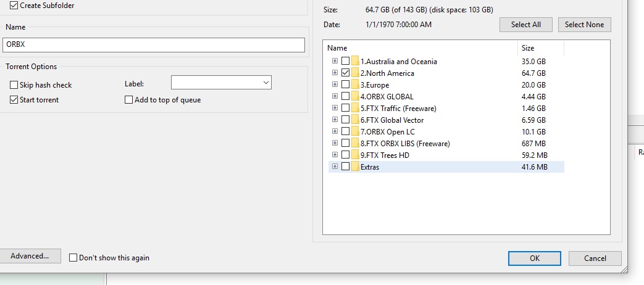This screenshot has height=285, width=644.
Task: Click the 4.ORBX GLOBAL folder icon
Action: point(355,96)
